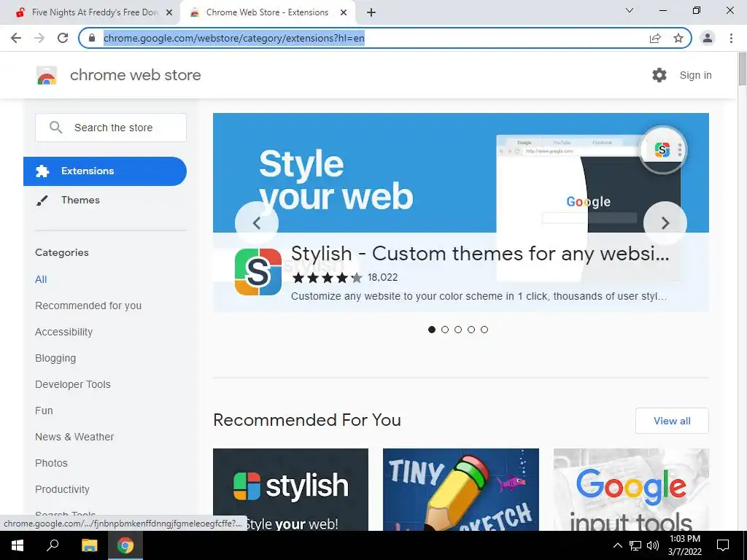Choose the Photos category

52,463
